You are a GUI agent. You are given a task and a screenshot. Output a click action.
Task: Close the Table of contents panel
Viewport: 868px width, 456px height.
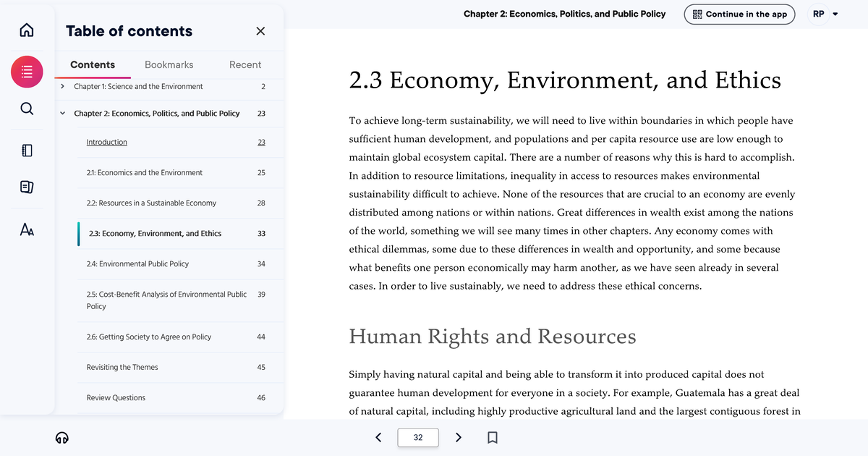click(x=260, y=31)
